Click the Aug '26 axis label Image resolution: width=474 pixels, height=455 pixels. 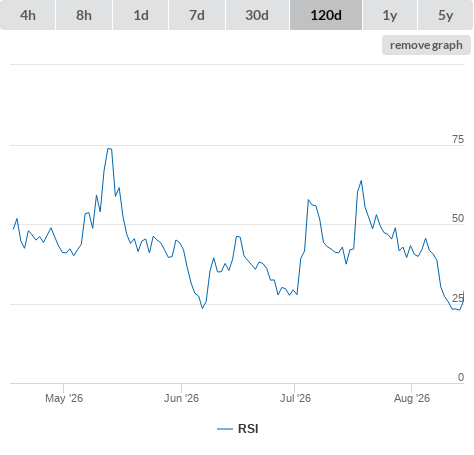coord(412,398)
